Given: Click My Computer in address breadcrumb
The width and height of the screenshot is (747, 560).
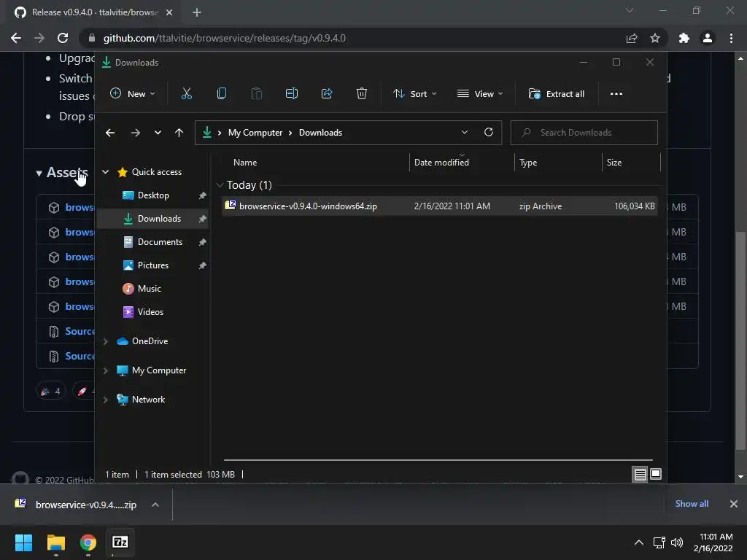Looking at the screenshot, I should 255,133.
